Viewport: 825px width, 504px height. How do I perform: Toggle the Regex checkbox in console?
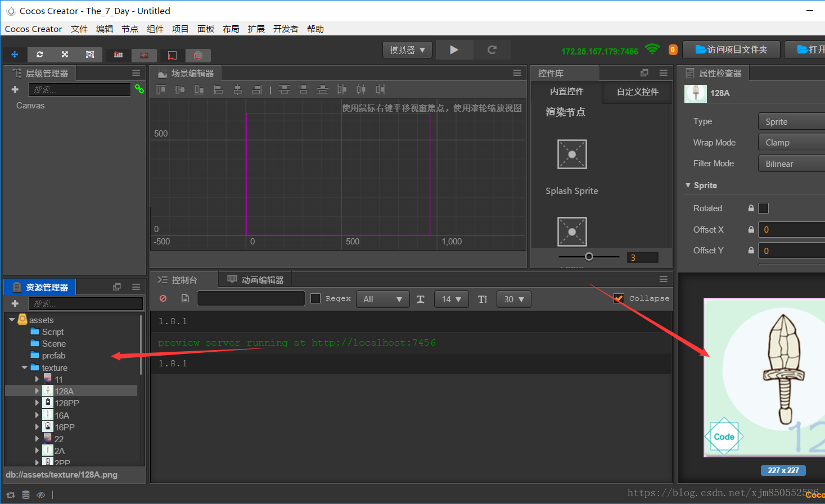[315, 298]
